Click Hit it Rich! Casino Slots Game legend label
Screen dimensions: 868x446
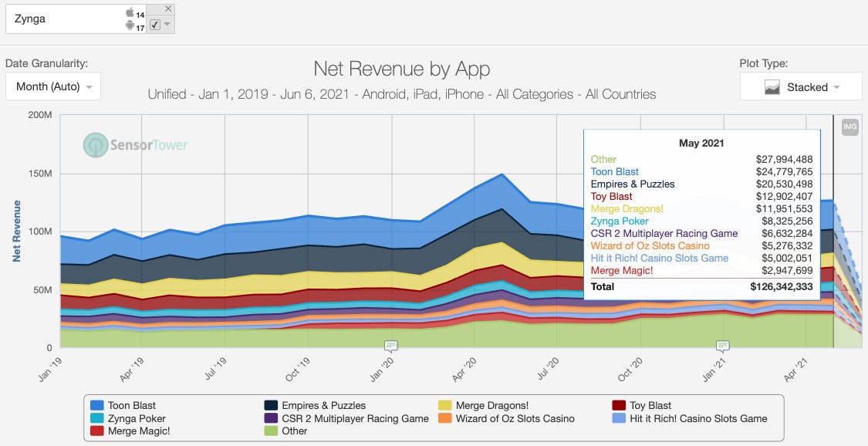coord(698,418)
